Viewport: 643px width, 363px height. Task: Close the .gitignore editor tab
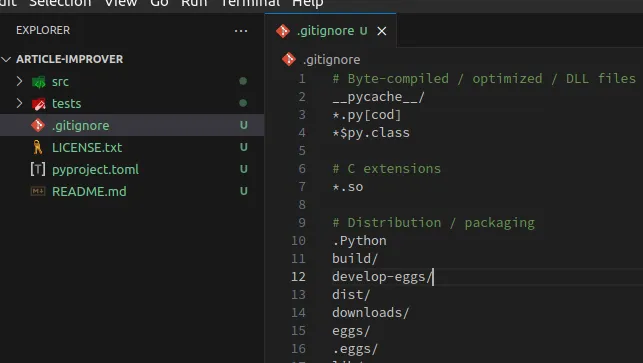382,31
